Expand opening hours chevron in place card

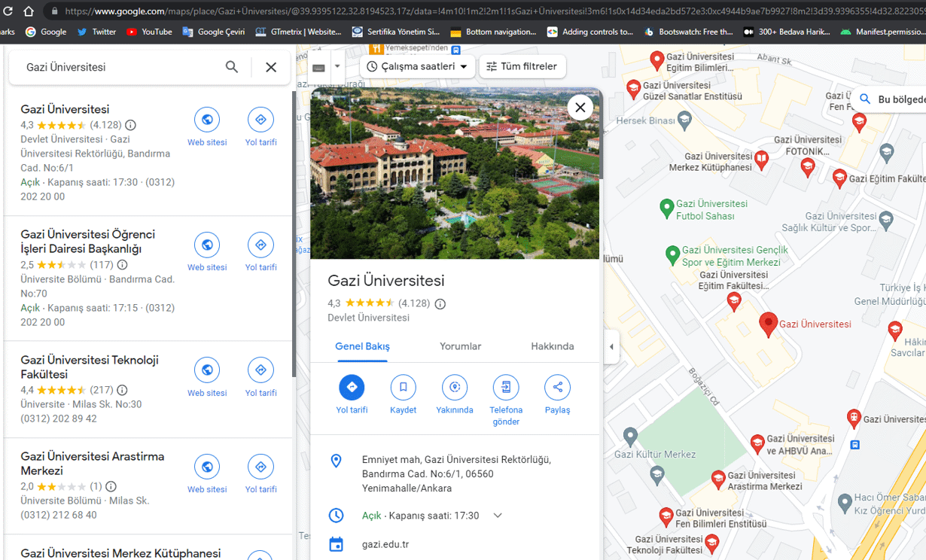click(498, 516)
